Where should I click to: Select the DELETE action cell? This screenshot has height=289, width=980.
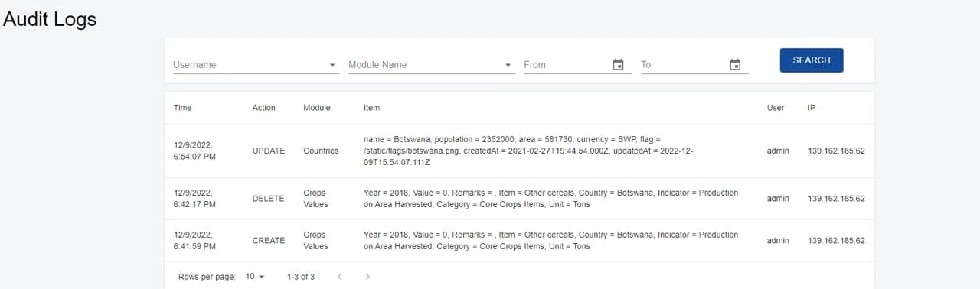pos(268,198)
